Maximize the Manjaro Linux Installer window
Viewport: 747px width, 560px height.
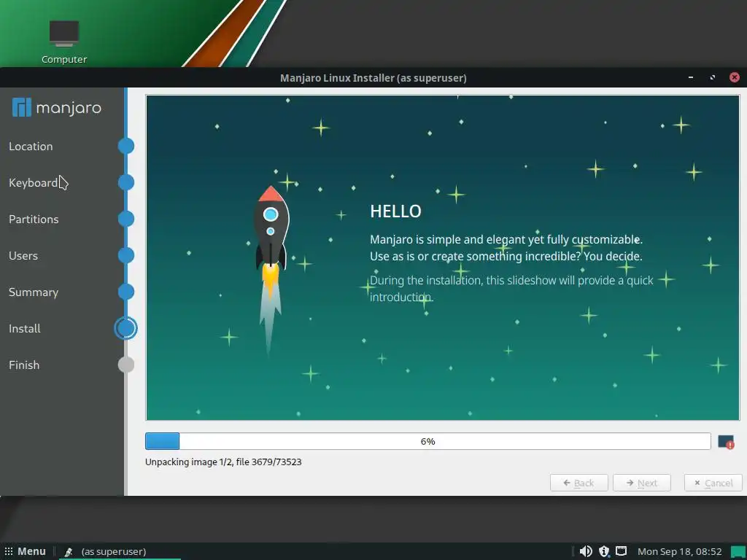[712, 77]
